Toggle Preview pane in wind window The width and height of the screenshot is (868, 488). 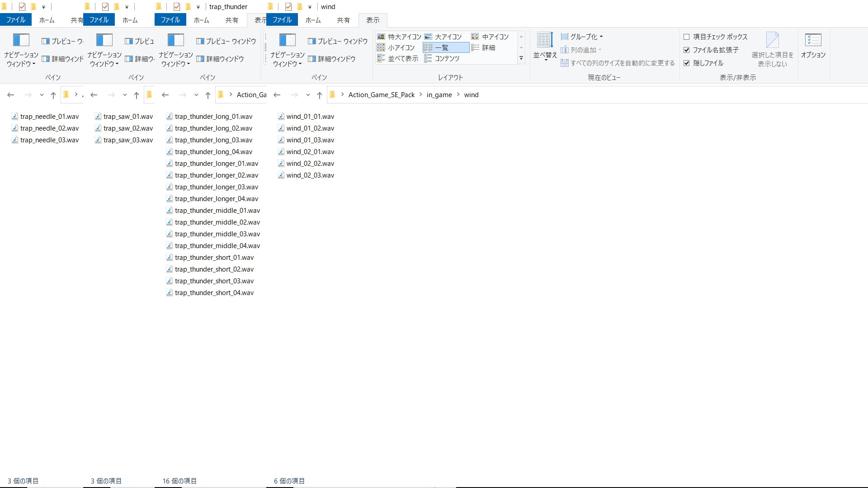338,41
